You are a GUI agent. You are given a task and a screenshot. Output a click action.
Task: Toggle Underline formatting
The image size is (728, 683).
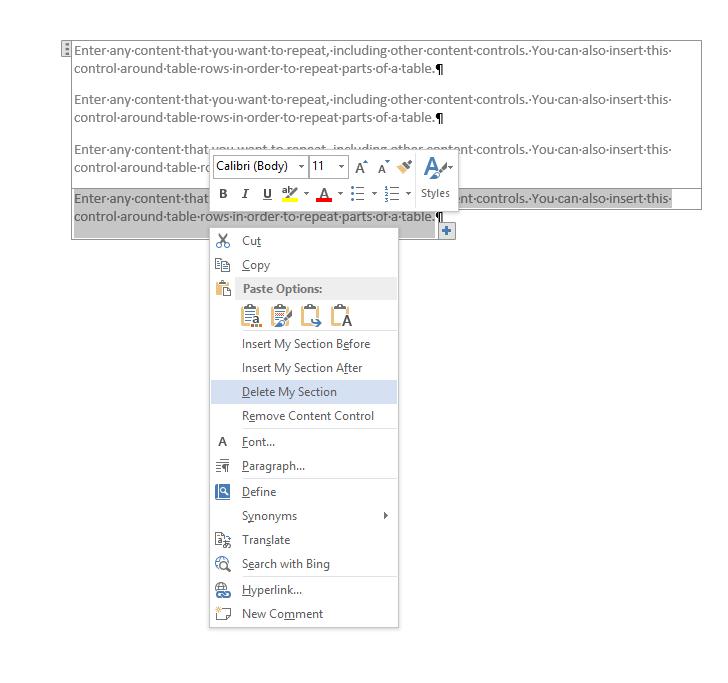point(267,194)
